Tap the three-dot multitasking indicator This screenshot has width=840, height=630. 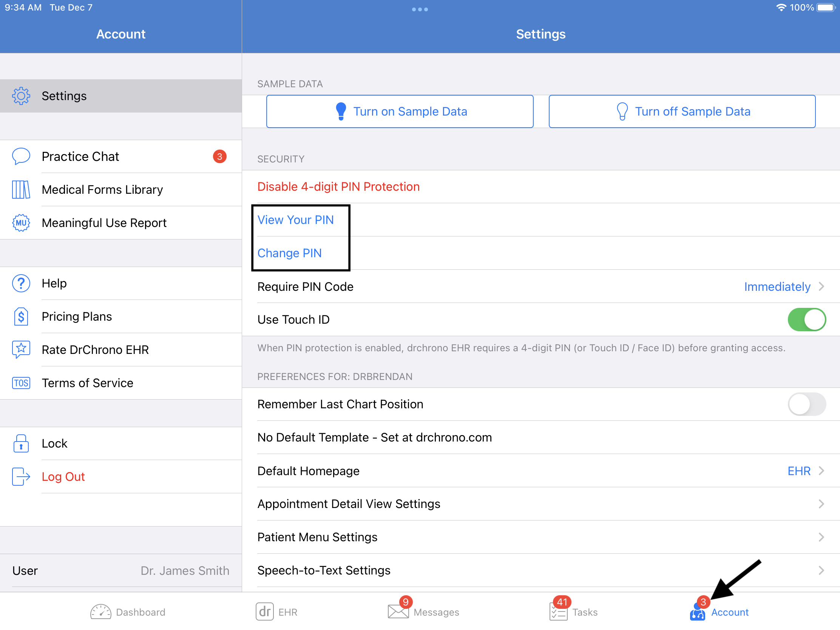click(x=420, y=9)
